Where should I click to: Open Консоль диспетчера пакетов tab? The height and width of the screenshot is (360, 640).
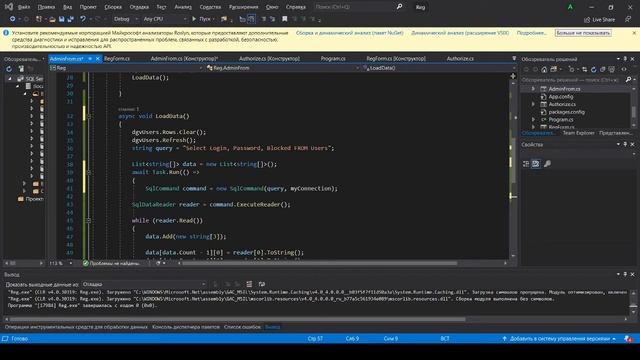point(186,327)
